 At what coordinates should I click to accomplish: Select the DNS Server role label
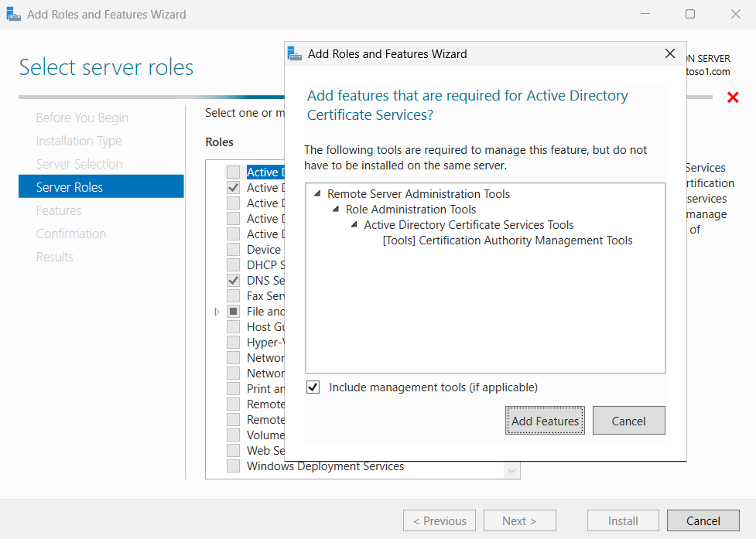pos(265,281)
